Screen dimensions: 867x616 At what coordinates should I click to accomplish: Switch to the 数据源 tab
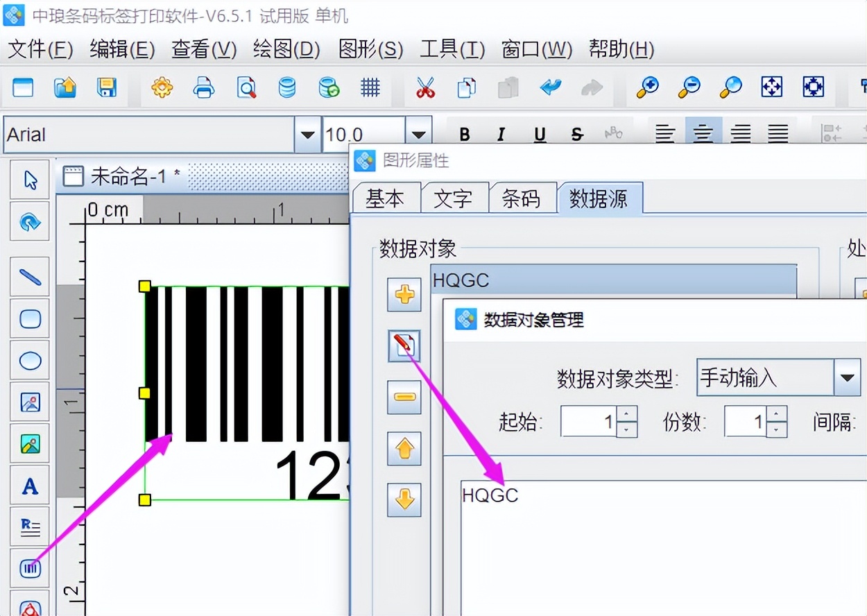click(x=599, y=198)
